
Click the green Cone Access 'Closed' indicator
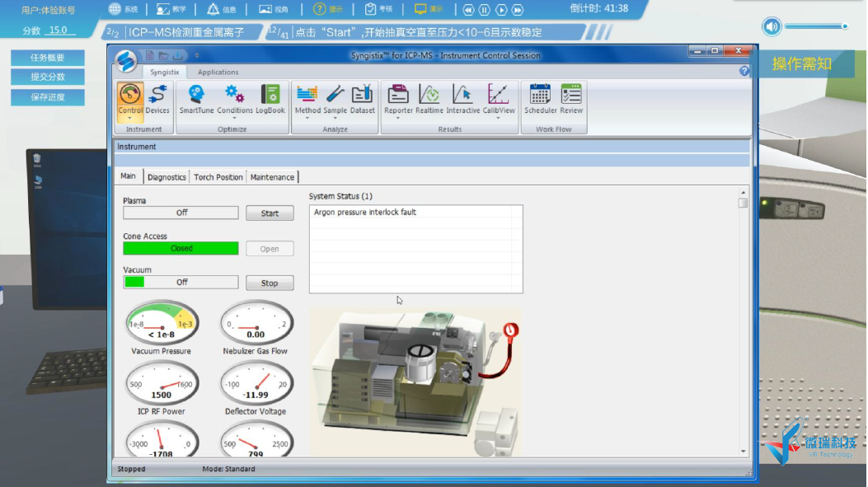(x=181, y=249)
